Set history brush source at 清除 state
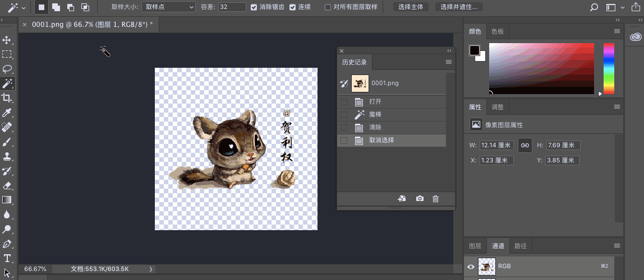This screenshot has height=280, width=644. (344, 128)
